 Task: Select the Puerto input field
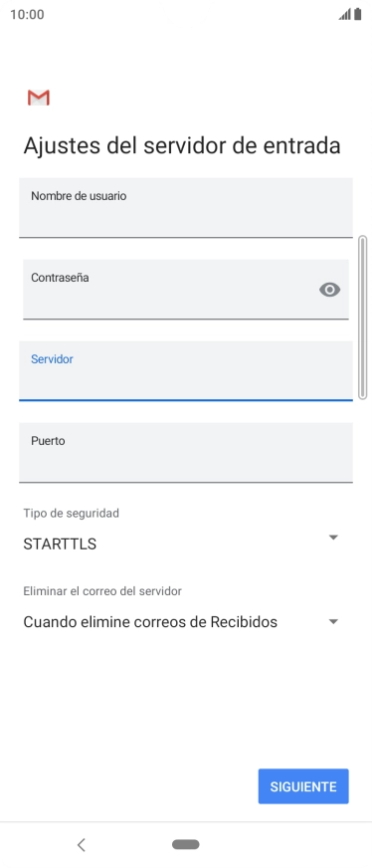click(186, 453)
